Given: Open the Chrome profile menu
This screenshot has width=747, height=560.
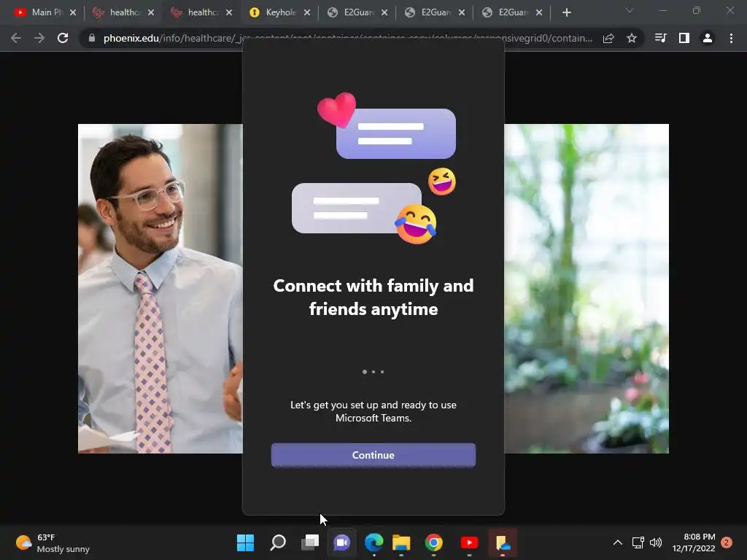Looking at the screenshot, I should click(x=708, y=38).
